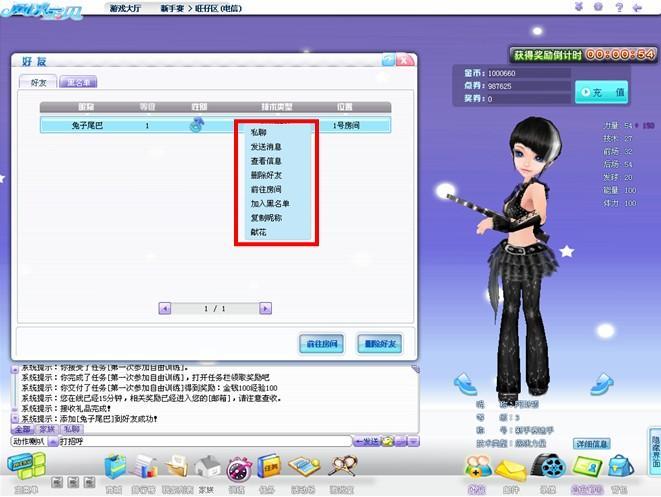Click the first small gray shortcut button

57,482
